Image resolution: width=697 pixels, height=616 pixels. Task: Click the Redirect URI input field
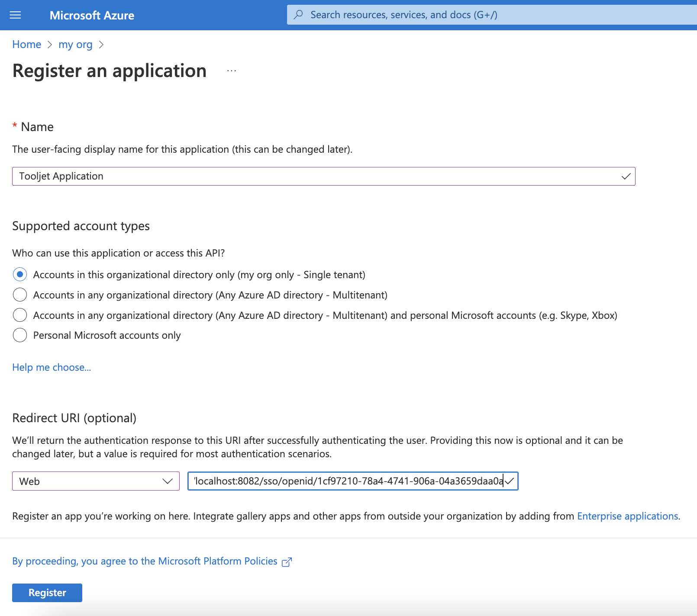pos(353,481)
